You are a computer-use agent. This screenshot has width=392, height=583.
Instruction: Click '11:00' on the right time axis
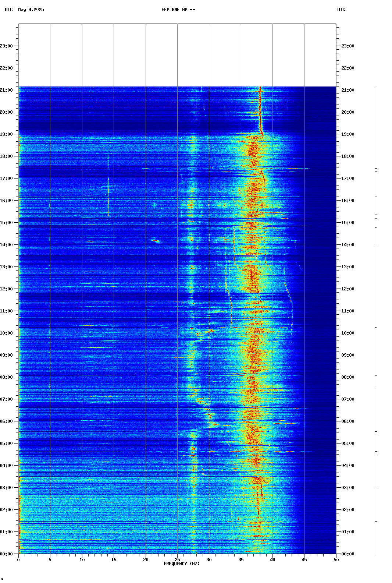[x=348, y=311]
